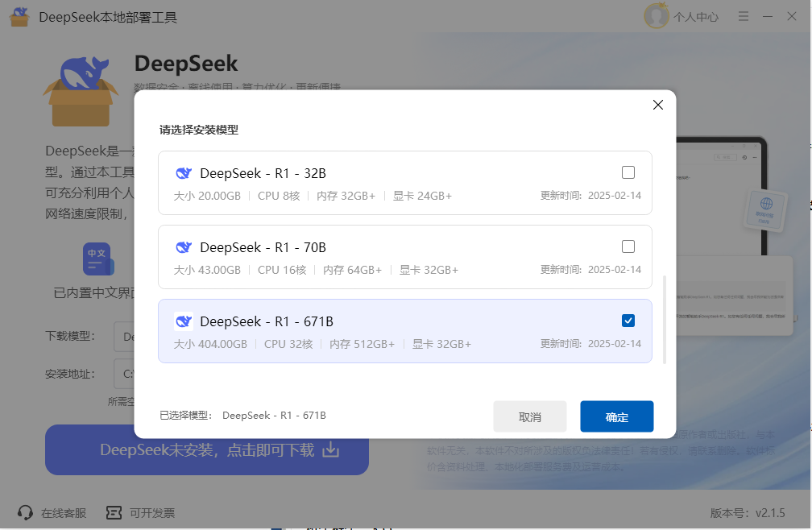The image size is (812, 530).
Task: Click DeepSeek - R1 - 70B title
Action: point(263,247)
